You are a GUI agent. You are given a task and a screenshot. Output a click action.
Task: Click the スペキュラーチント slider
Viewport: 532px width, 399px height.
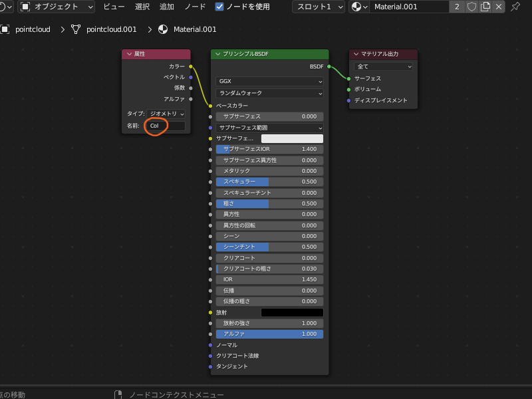269,193
